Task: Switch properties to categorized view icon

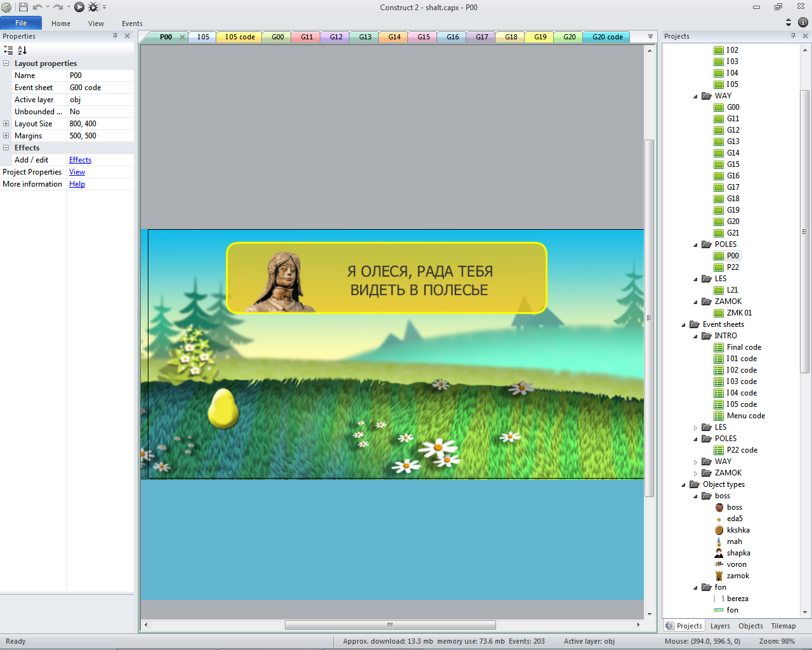Action: click(x=8, y=50)
